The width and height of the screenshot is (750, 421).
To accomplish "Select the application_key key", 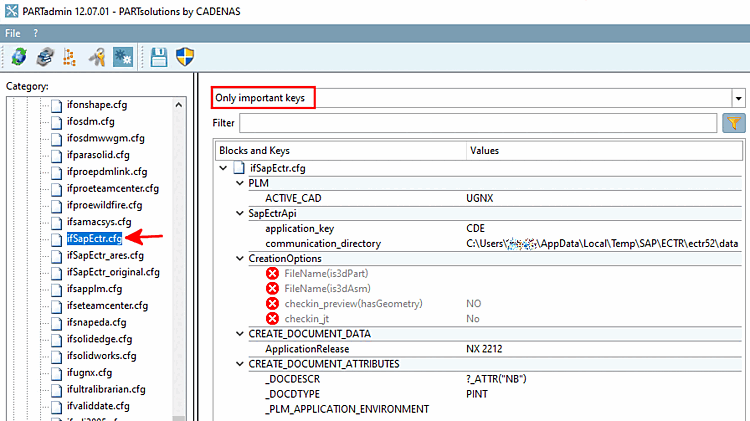I will point(299,228).
